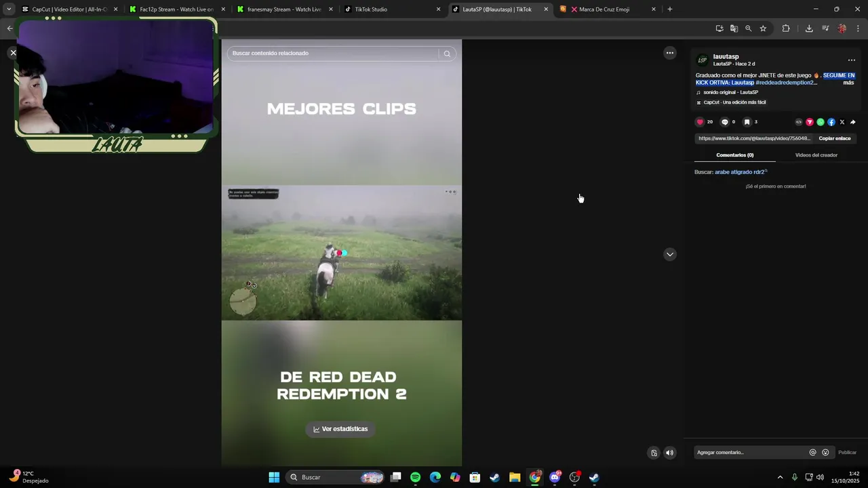The image size is (868, 488).
Task: Bookmark this page with the star
Action: pos(763,28)
